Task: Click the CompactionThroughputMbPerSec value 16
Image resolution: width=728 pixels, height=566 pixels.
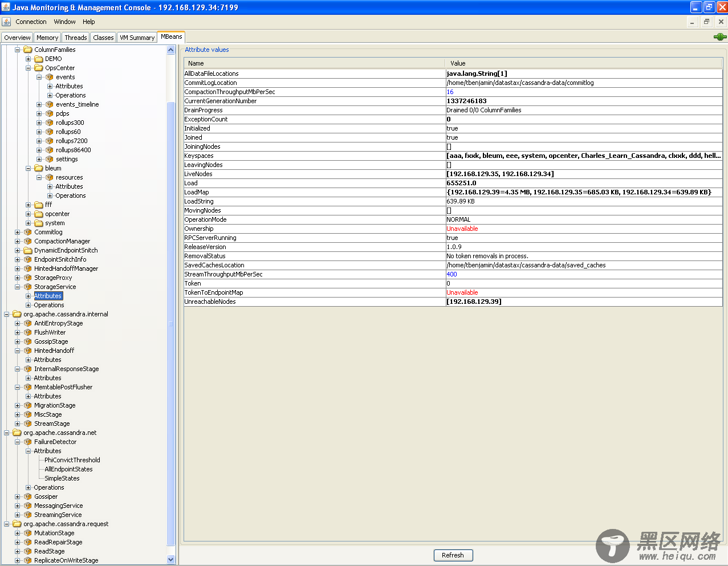Action: (x=450, y=92)
